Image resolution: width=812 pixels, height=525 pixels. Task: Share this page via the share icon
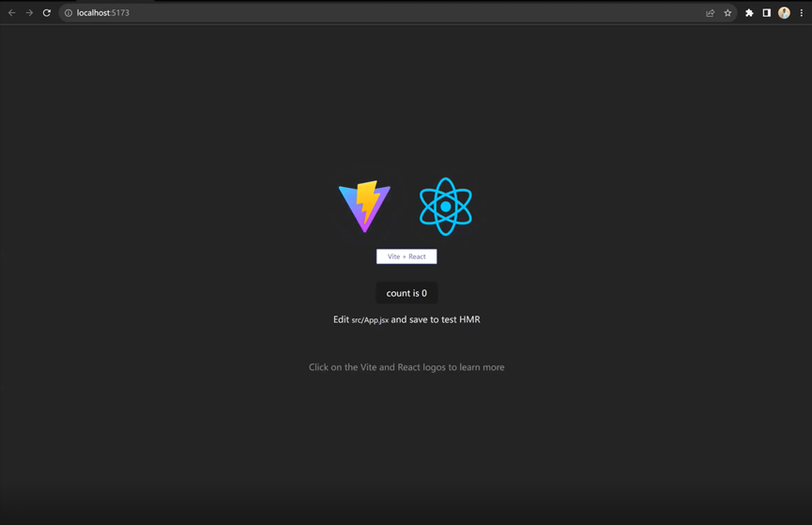click(710, 13)
